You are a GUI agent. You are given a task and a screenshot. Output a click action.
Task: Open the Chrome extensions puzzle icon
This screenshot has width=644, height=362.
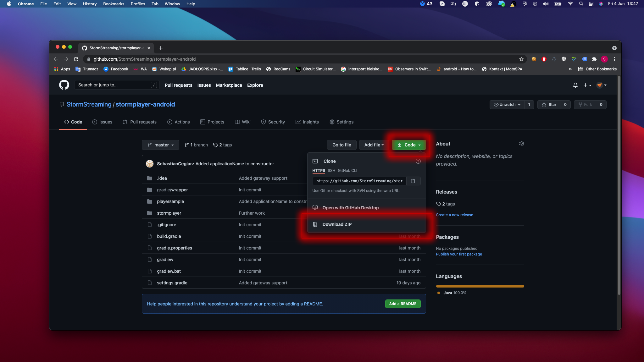594,59
